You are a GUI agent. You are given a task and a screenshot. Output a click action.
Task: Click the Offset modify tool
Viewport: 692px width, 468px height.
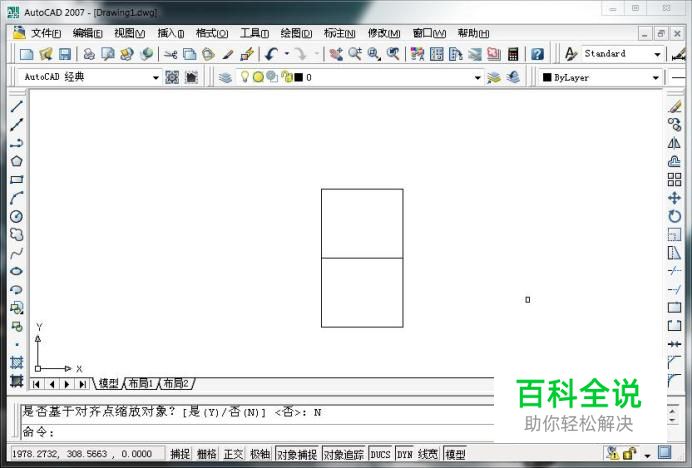pos(674,161)
